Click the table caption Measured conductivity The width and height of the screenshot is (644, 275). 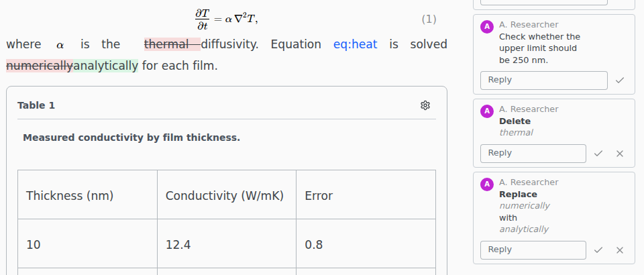131,137
